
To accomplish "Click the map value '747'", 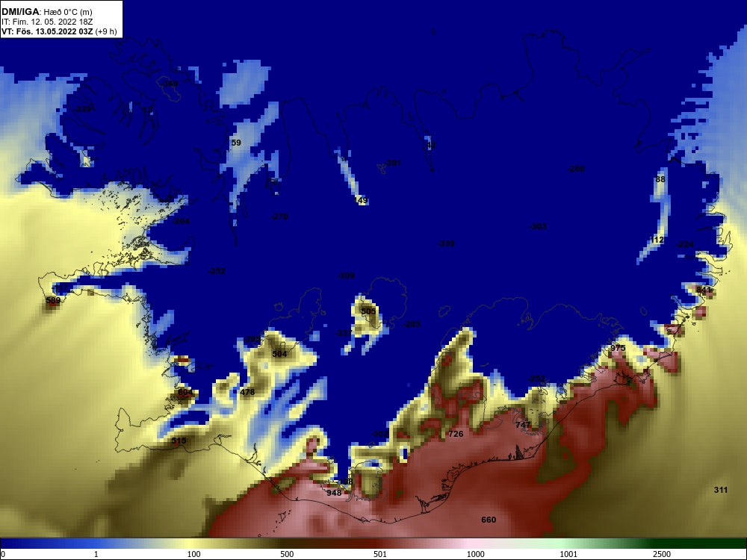I will 523,425.
